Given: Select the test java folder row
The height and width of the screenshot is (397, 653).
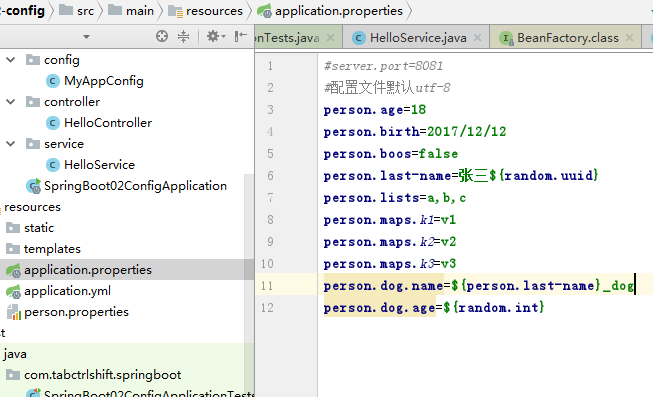Looking at the screenshot, I should [x=15, y=354].
